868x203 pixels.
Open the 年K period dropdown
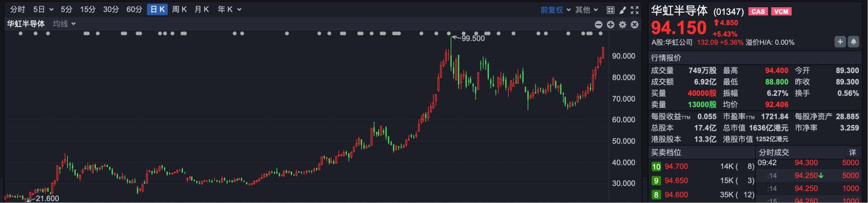(x=229, y=9)
